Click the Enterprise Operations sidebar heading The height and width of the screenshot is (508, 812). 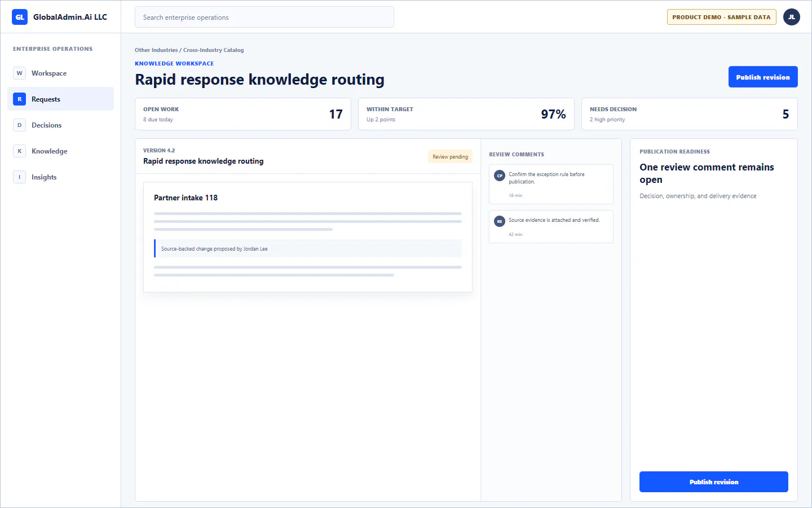point(53,49)
